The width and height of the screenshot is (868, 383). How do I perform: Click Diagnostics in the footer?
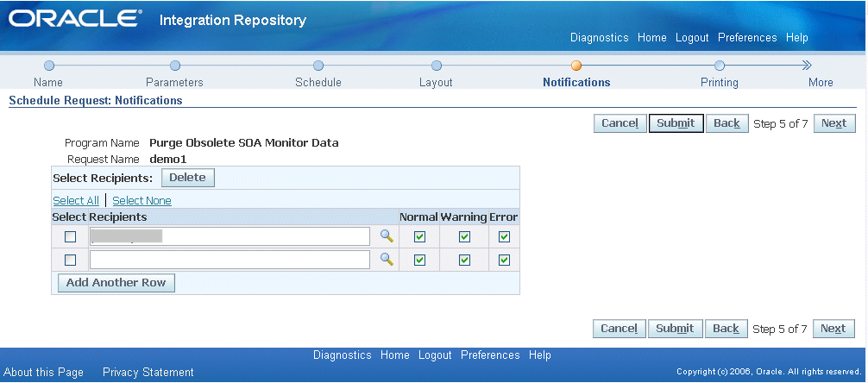pos(342,355)
